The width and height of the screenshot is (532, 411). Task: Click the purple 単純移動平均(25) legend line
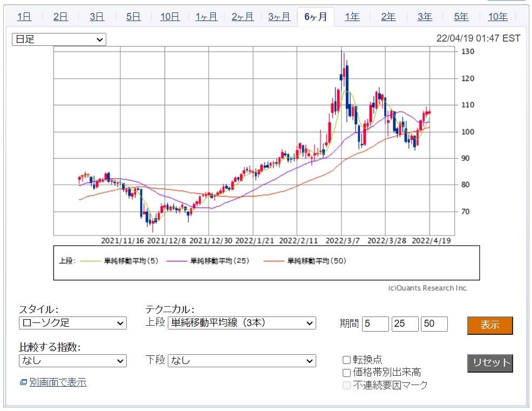[177, 261]
